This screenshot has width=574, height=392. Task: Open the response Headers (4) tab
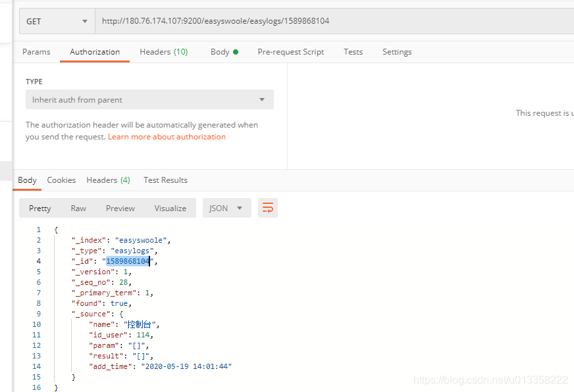pyautogui.click(x=108, y=180)
